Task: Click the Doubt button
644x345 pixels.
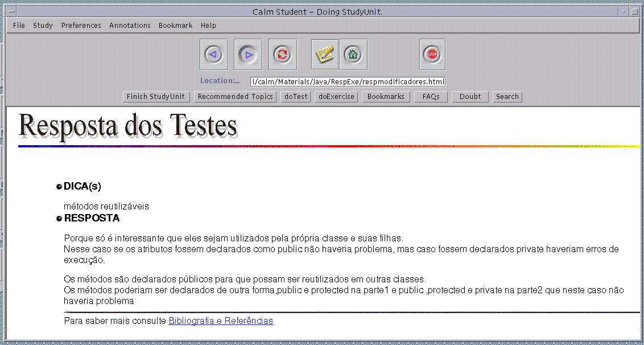Action: pyautogui.click(x=470, y=97)
